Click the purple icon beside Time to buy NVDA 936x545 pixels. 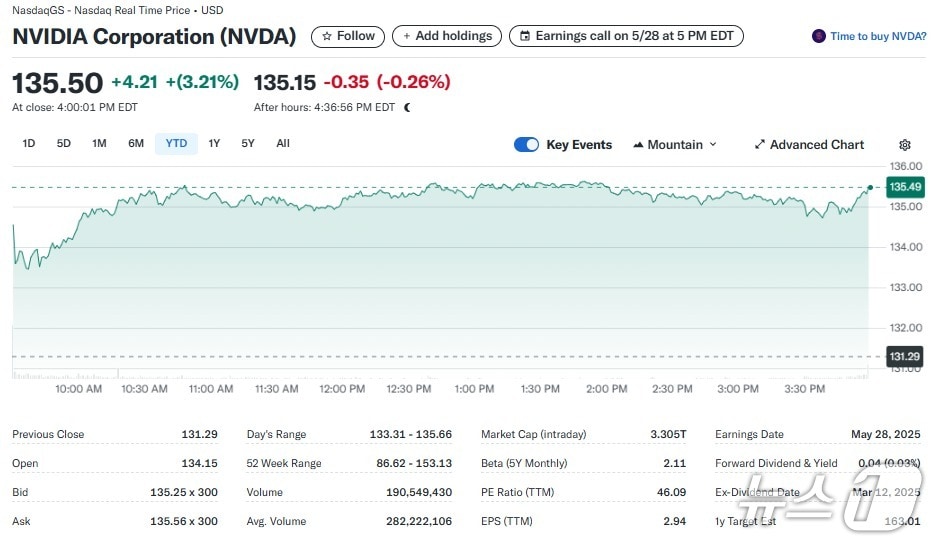coord(819,36)
